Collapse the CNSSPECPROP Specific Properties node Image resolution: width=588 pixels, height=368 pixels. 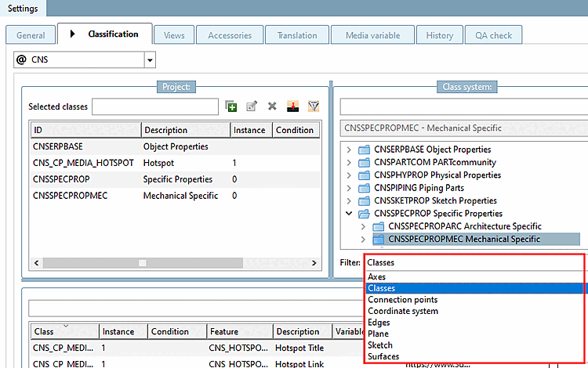coord(349,214)
